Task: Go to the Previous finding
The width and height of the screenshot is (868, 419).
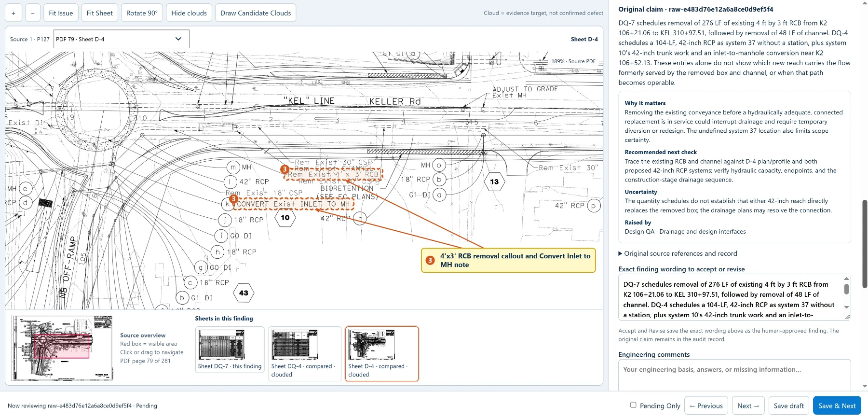Action: (x=706, y=406)
